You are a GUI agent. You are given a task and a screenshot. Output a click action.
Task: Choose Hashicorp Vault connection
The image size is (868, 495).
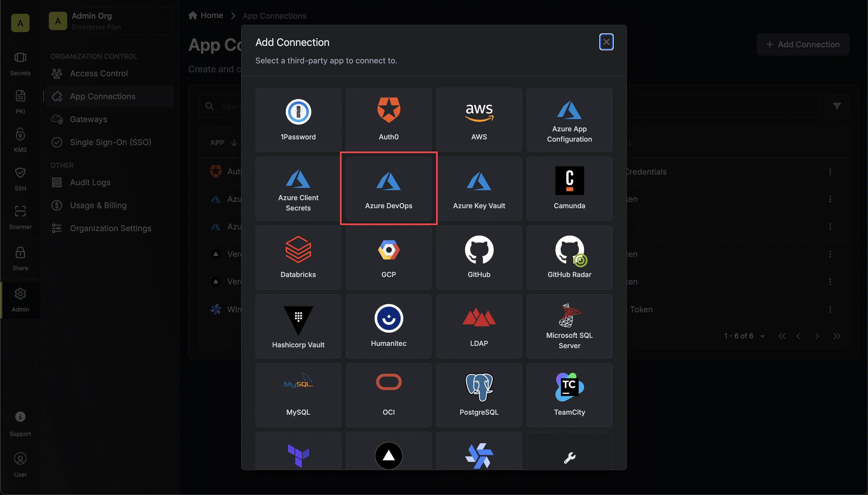298,326
